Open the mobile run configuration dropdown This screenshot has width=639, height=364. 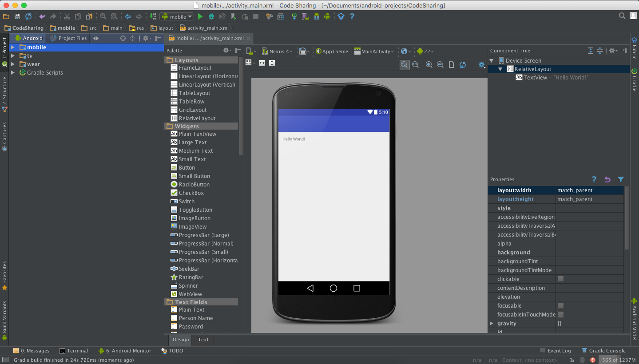click(x=177, y=16)
